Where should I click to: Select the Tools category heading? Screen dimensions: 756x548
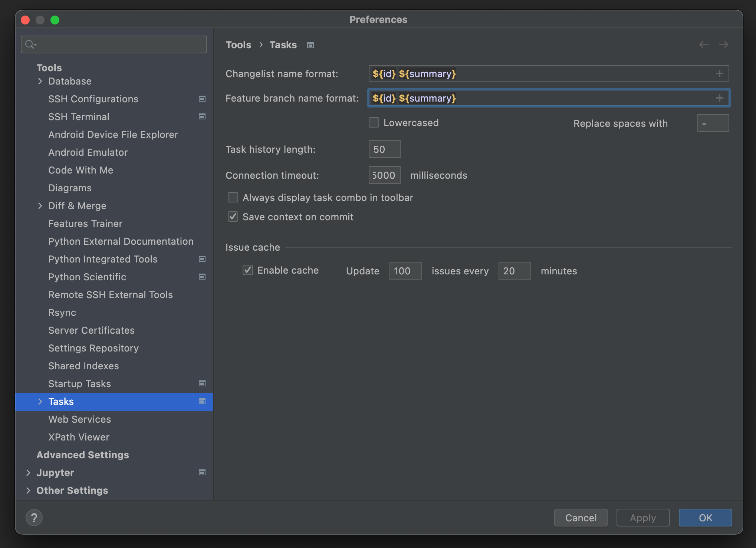coord(49,68)
